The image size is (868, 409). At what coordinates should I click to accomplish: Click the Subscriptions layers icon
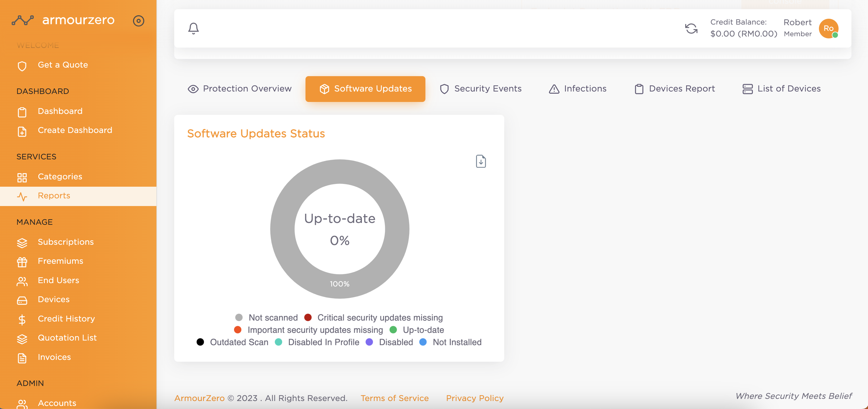22,243
